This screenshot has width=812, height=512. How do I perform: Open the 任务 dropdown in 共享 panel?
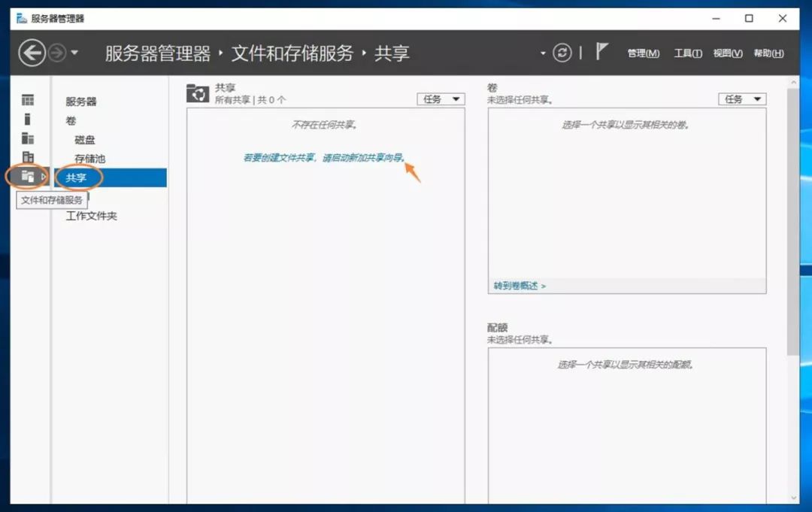pos(441,99)
